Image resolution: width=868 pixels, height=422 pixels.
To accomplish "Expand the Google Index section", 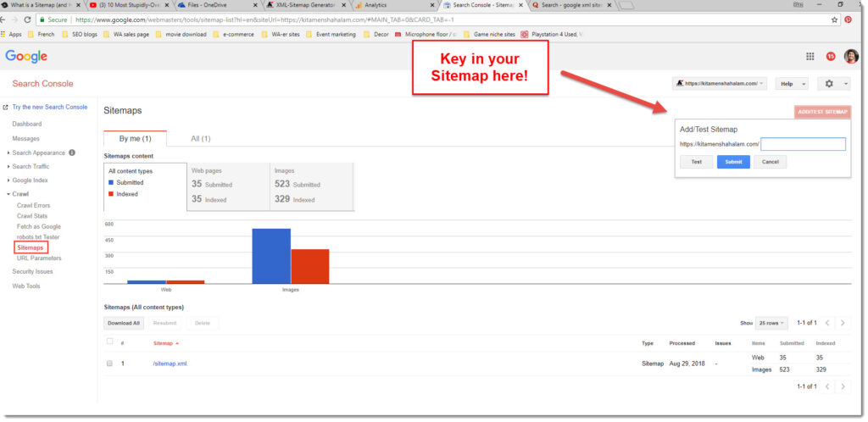I will click(30, 180).
